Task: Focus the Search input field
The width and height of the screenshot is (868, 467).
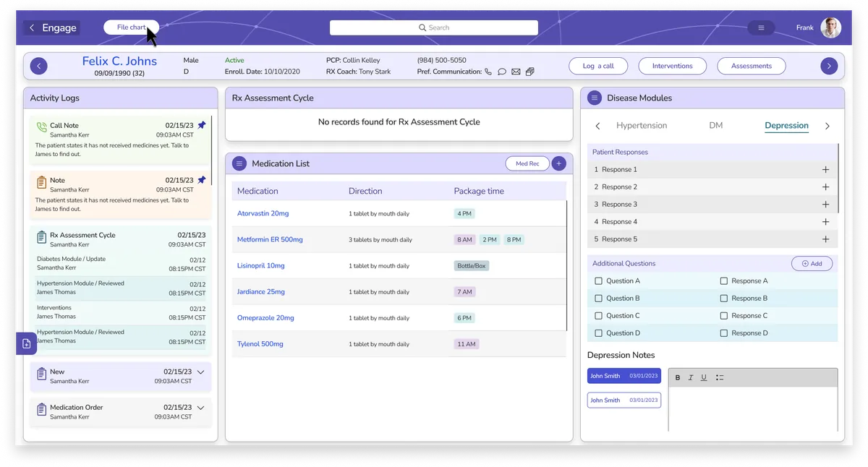Action: click(434, 27)
